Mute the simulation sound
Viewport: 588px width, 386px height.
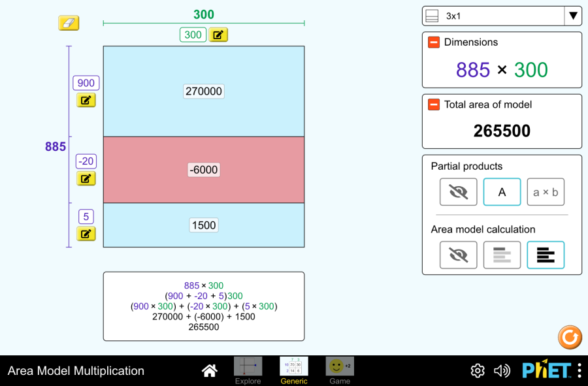[x=502, y=370]
